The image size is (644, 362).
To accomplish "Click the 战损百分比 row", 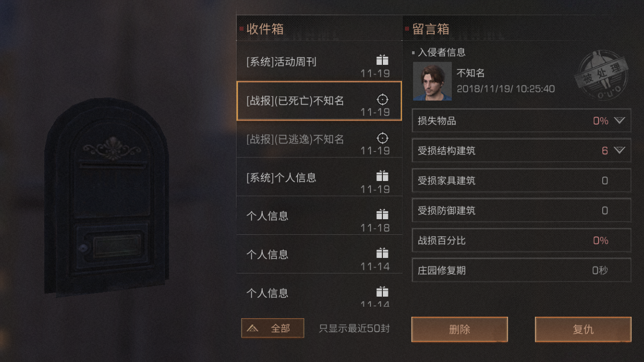I will point(521,240).
